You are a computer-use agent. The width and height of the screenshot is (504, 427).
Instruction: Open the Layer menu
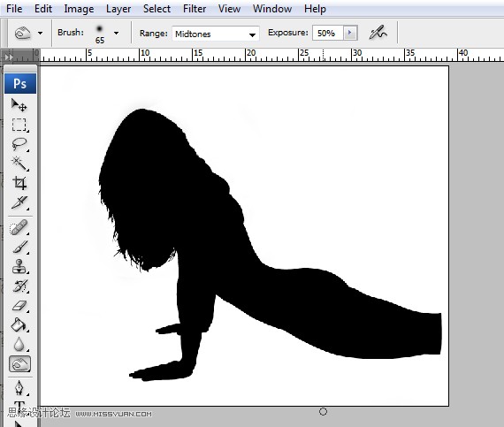click(118, 9)
